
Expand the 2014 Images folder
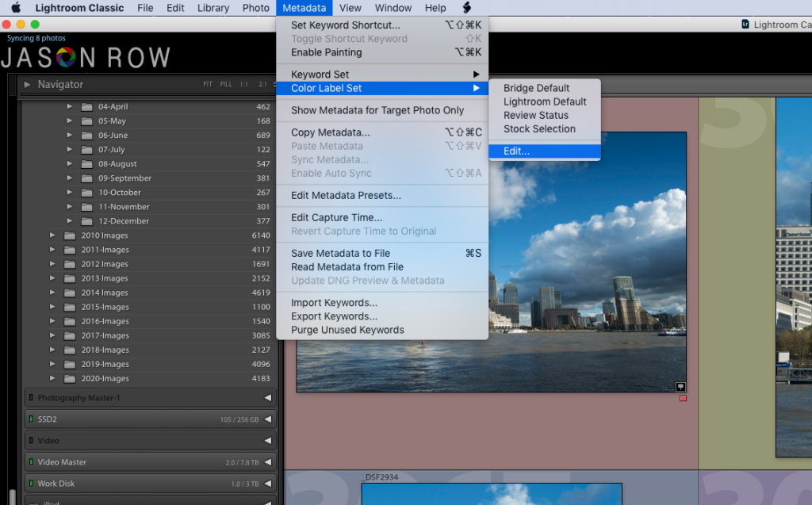click(x=52, y=292)
